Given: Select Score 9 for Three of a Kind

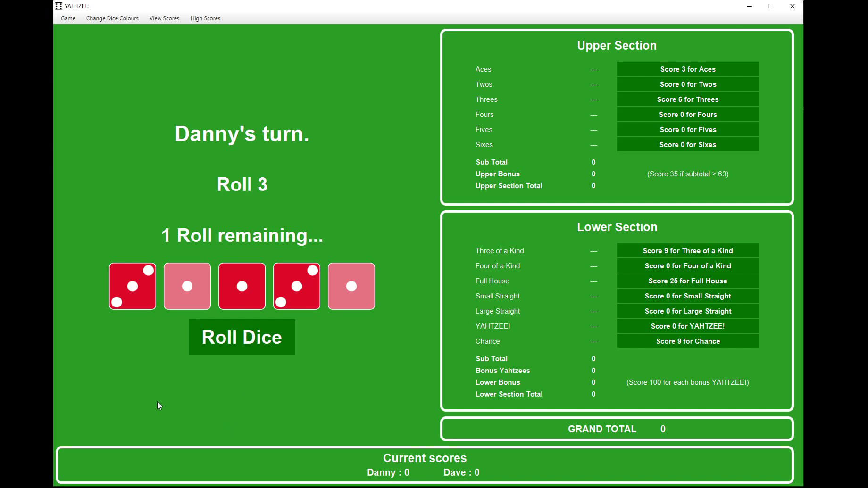Looking at the screenshot, I should pos(687,251).
